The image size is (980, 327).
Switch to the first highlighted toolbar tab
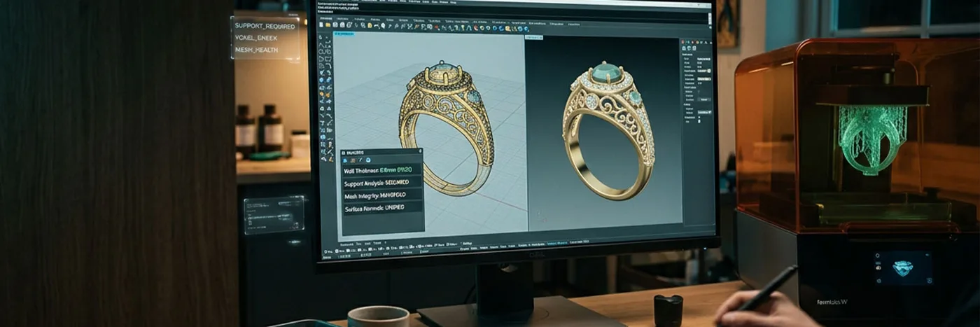[326, 18]
